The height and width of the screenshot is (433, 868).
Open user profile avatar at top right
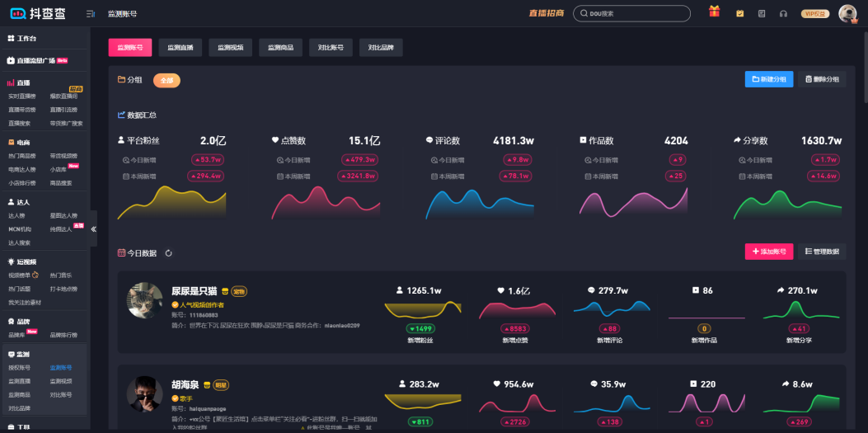click(847, 13)
